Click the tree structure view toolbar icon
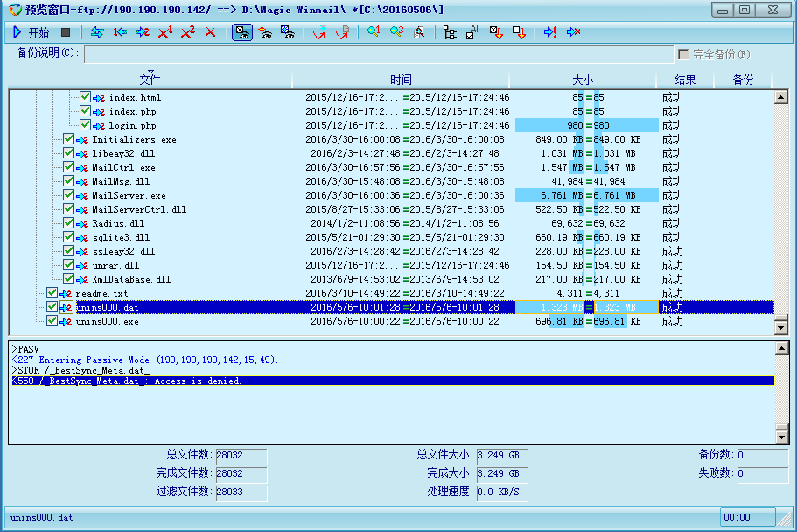 pyautogui.click(x=450, y=32)
